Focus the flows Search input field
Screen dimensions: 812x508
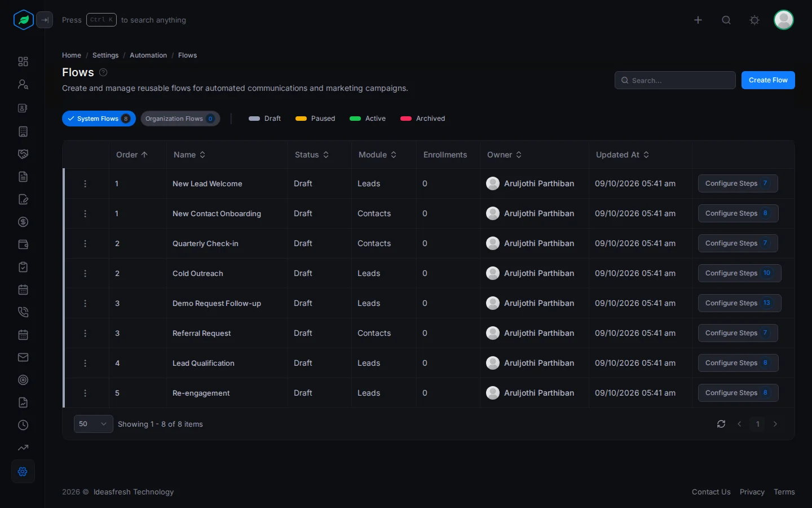click(x=675, y=80)
